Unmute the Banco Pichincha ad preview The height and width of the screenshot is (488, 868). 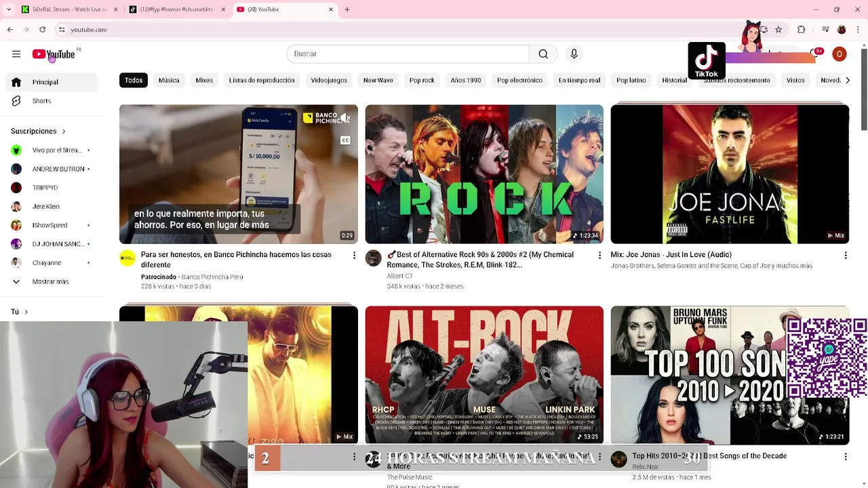(345, 119)
